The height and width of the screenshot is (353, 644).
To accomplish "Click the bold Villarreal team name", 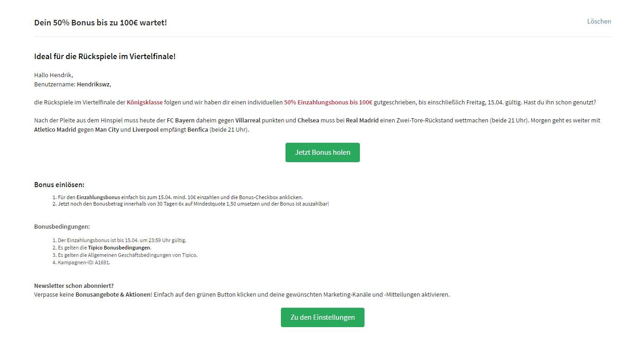I will (x=248, y=121).
